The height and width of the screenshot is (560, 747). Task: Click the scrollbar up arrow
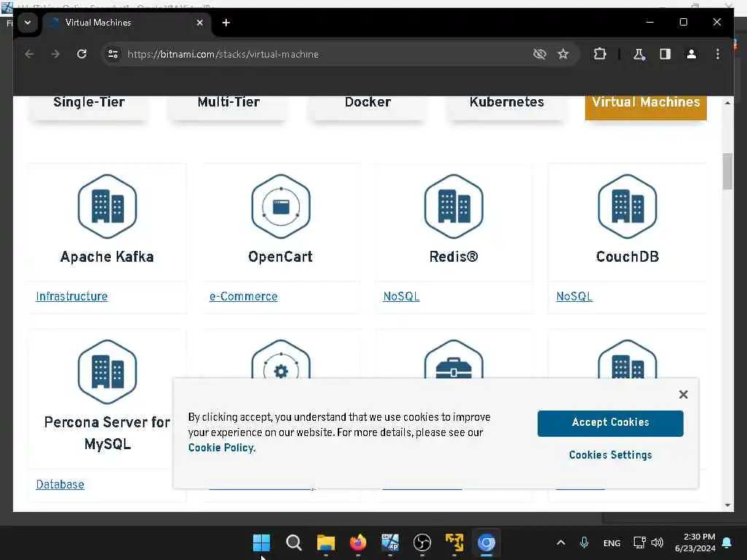click(727, 104)
